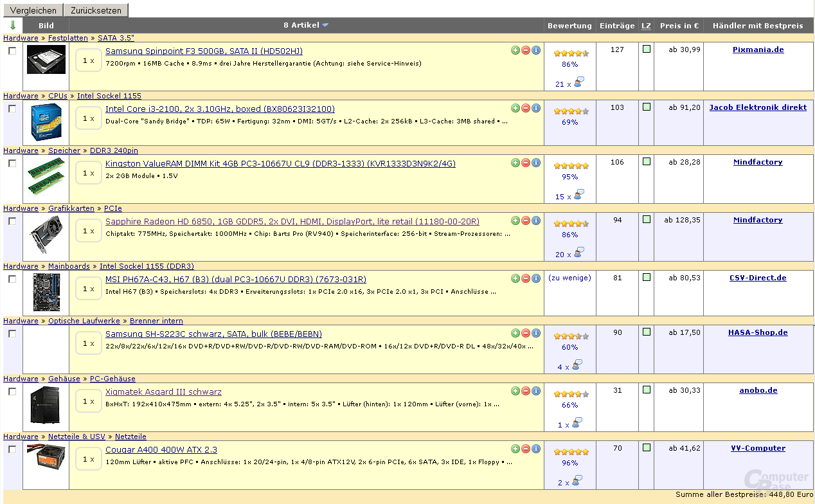Open the 2 x user reviews icon for Cougar A400
The width and height of the screenshot is (815, 504).
[x=578, y=481]
